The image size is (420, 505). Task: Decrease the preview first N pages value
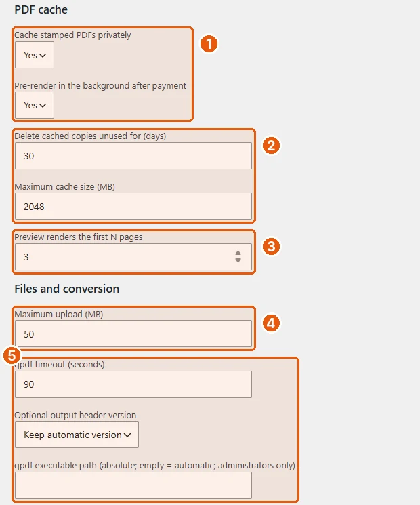(238, 260)
